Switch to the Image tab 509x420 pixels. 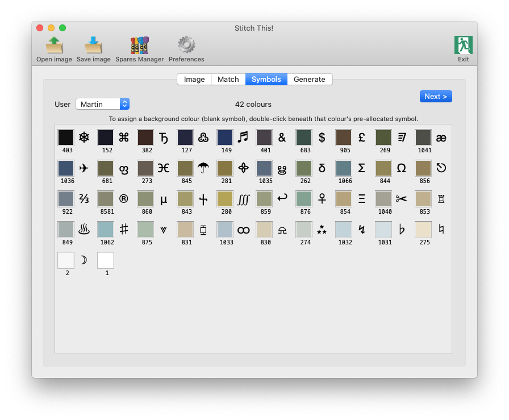pyautogui.click(x=194, y=80)
